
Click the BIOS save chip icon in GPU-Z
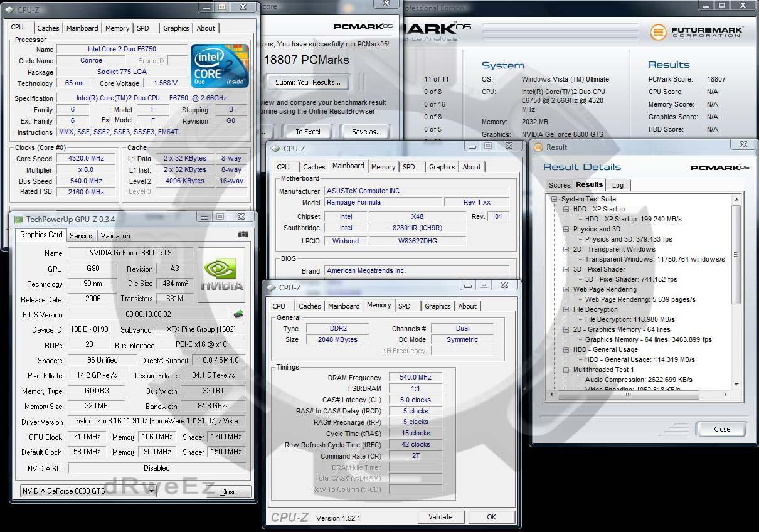pyautogui.click(x=238, y=314)
